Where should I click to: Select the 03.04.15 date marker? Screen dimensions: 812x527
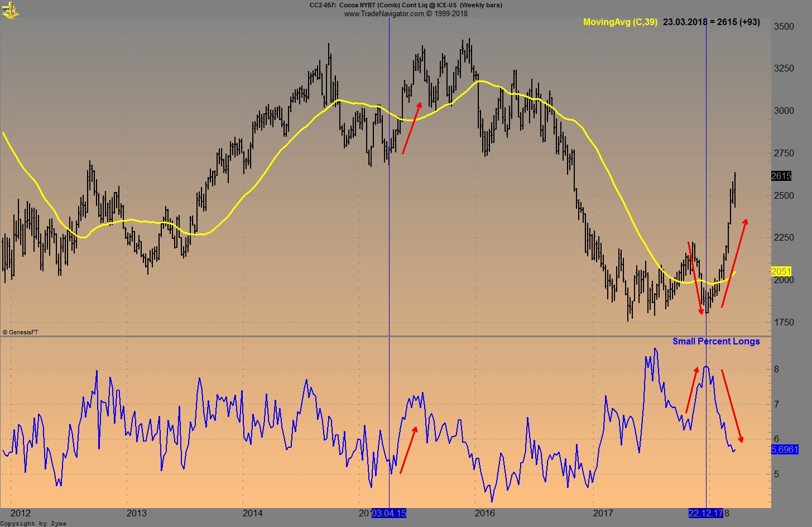pyautogui.click(x=389, y=513)
